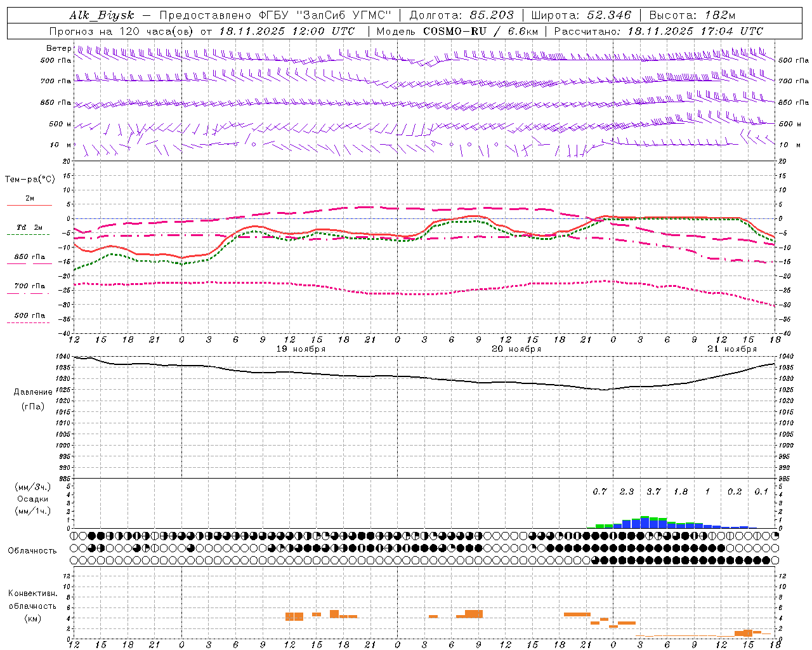Click the 1.8 precipitation total

coord(681,492)
